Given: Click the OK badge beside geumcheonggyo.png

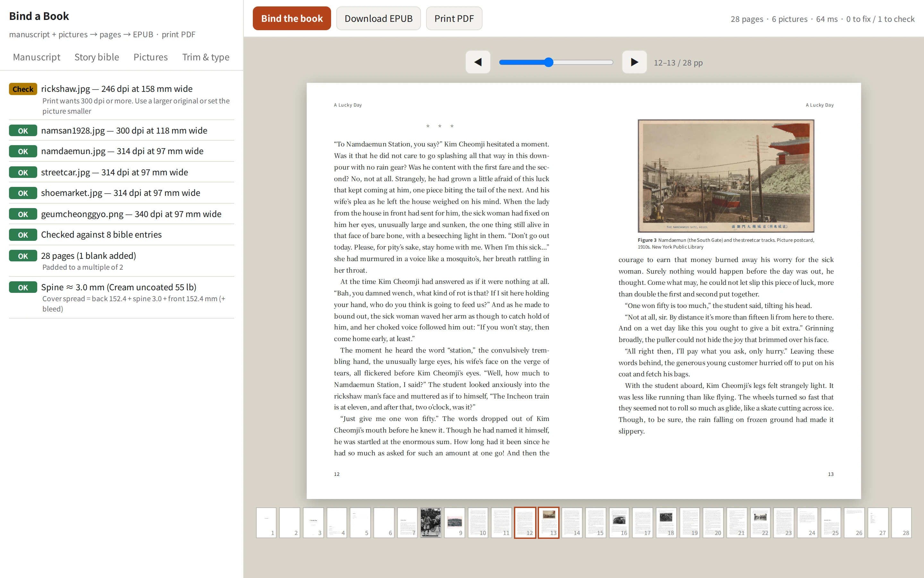Looking at the screenshot, I should point(23,214).
